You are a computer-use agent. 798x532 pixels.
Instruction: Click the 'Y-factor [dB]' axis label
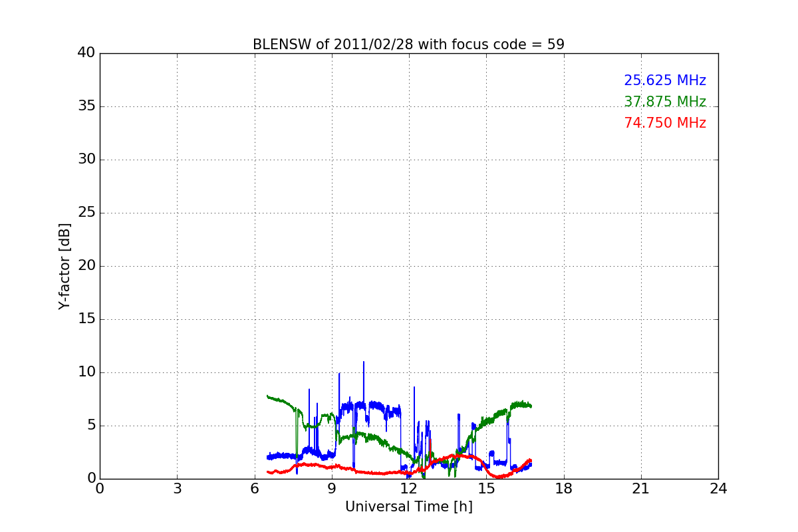click(65, 266)
